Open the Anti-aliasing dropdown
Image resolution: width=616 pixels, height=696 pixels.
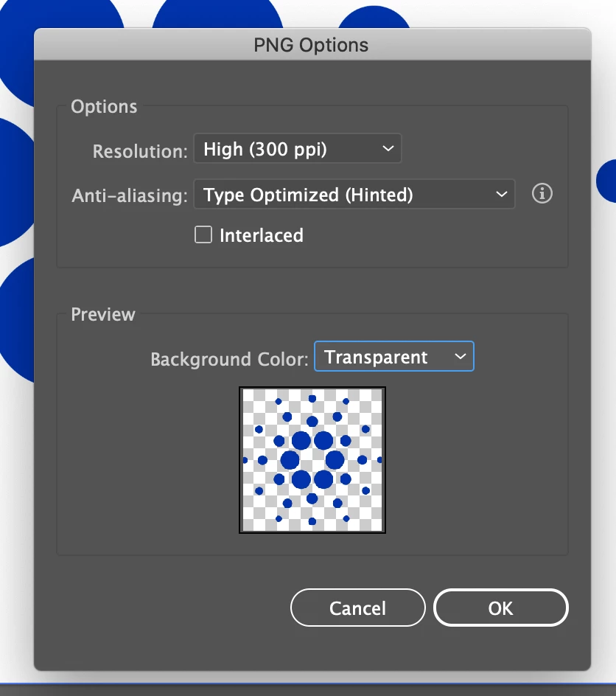point(354,194)
